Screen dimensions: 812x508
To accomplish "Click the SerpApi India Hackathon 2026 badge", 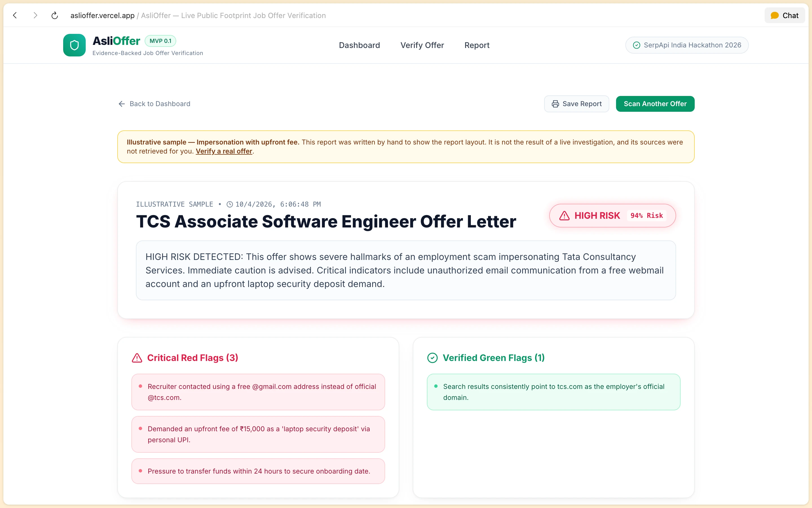I will [x=687, y=45].
